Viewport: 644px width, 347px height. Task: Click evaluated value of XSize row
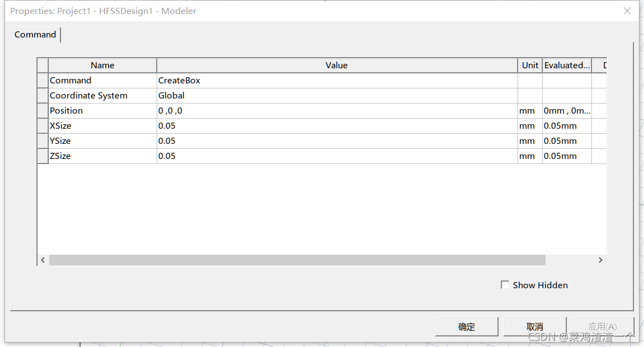[567, 126]
